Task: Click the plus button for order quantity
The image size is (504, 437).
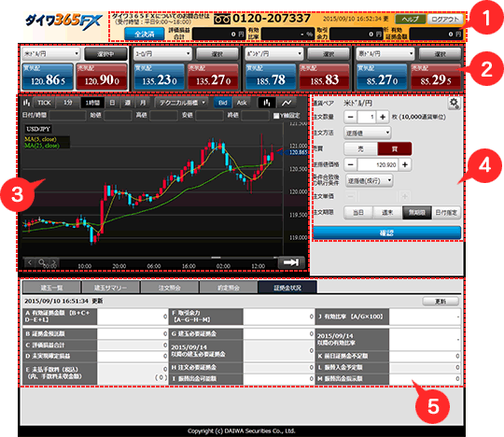Action: tap(383, 117)
